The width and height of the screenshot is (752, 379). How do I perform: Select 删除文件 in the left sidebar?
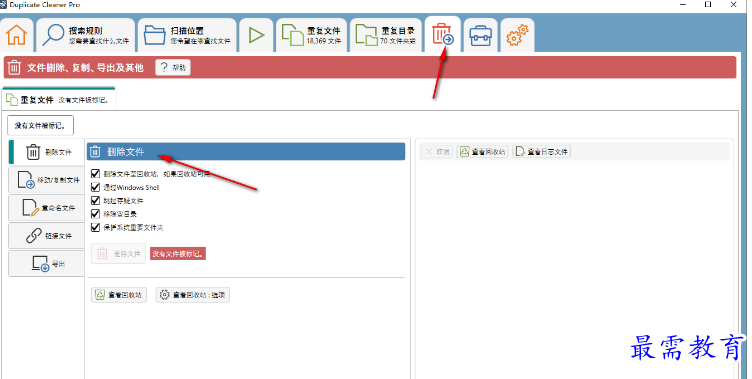[47, 152]
